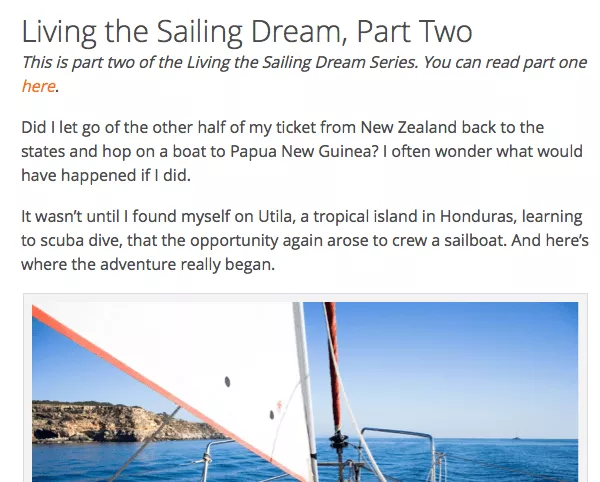Screen dimensions: 600x482
Task: Click the words "Papua New Guinea" in the text
Action: click(303, 151)
